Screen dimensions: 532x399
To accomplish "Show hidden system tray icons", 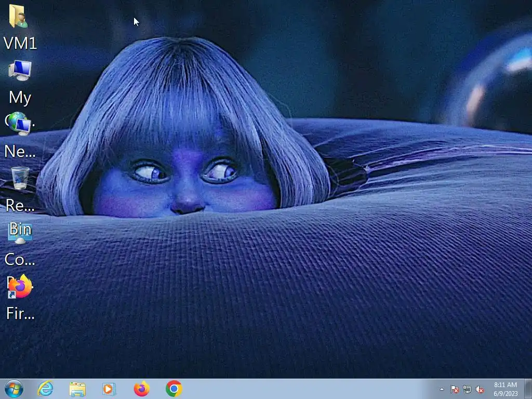I will pos(442,389).
